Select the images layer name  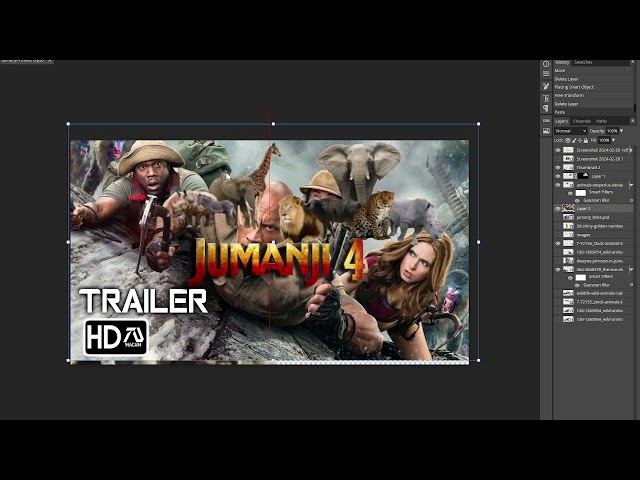click(583, 235)
